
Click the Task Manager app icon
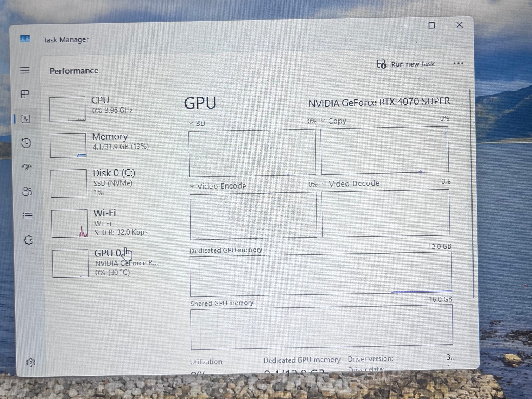[x=25, y=39]
